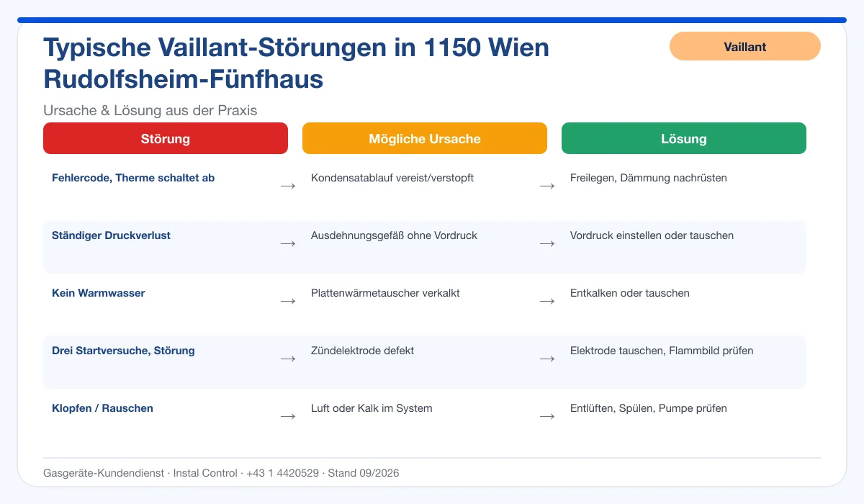Click the orange Mögliche Ursache header

(x=425, y=138)
